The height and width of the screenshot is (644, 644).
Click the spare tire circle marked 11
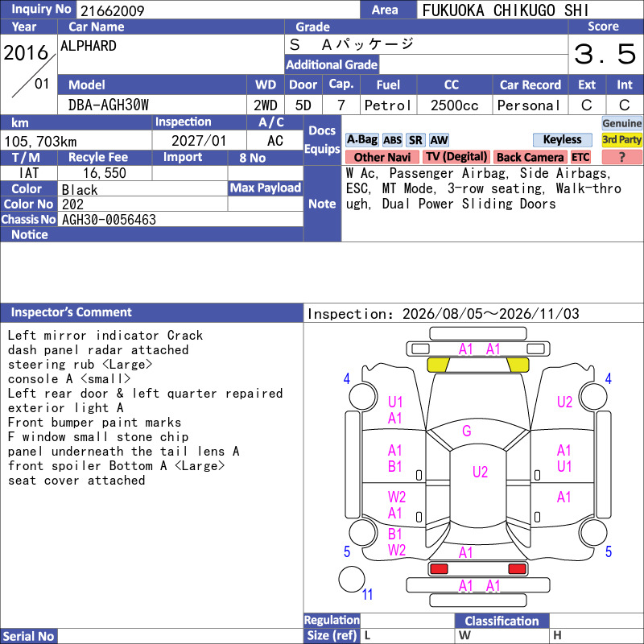pos(352,579)
